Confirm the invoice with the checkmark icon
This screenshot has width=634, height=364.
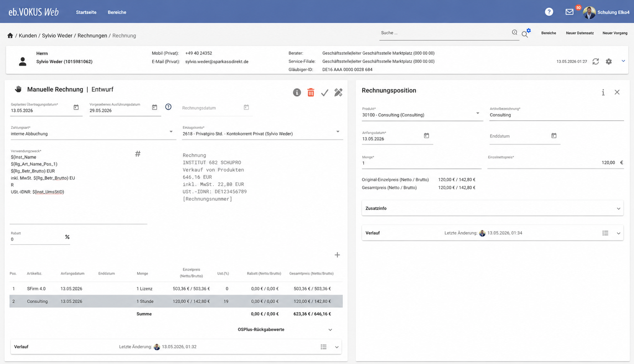324,93
